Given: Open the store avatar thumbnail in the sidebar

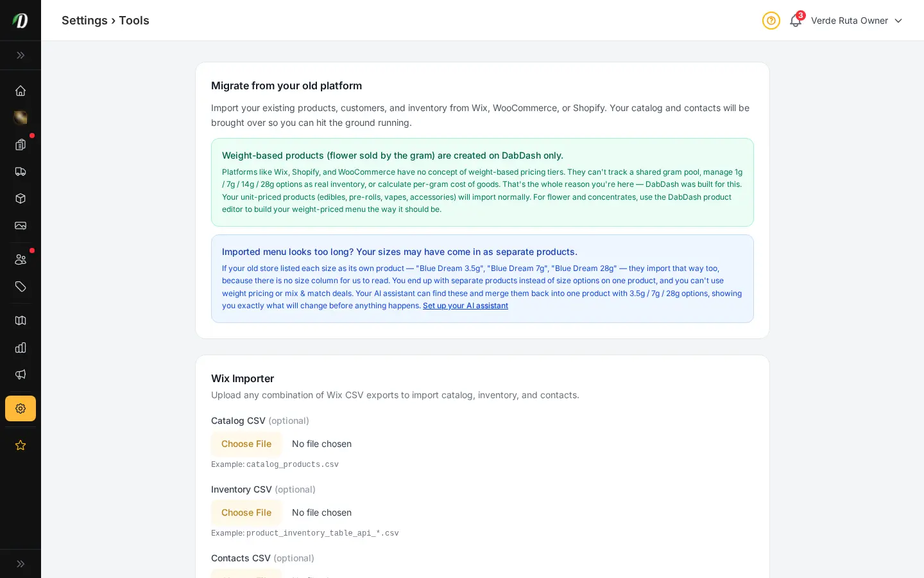Looking at the screenshot, I should click(x=21, y=118).
